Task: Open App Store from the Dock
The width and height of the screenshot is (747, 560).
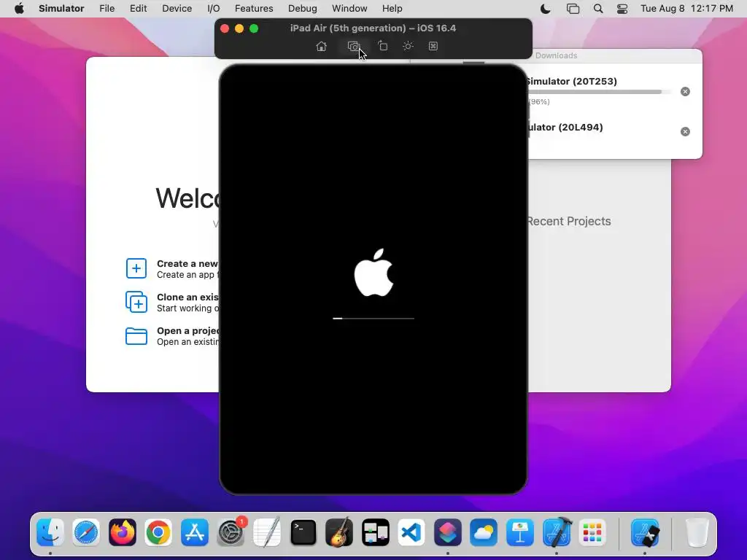Action: (194, 532)
